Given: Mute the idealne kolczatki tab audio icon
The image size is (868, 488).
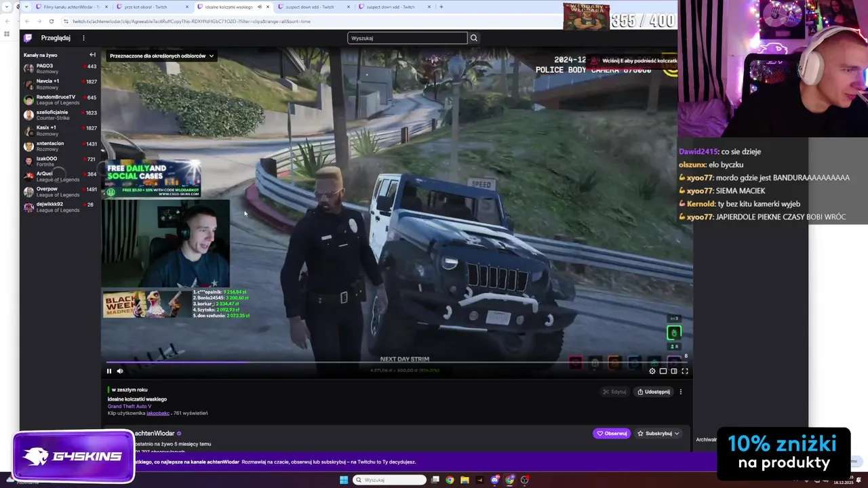Looking at the screenshot, I should pyautogui.click(x=259, y=7).
